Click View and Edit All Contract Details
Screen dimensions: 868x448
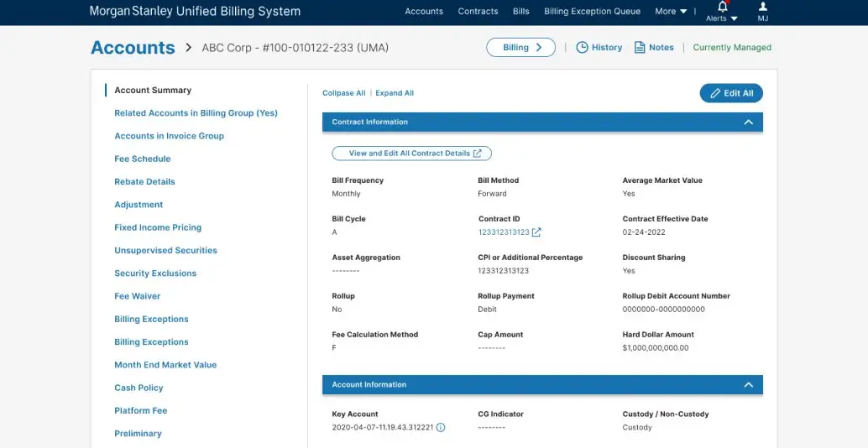(x=412, y=154)
